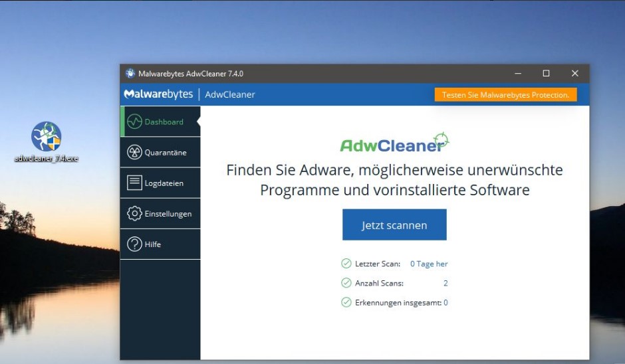Click Testen Sie Malwarebytes Protection button
The height and width of the screenshot is (364, 625).
pos(505,95)
